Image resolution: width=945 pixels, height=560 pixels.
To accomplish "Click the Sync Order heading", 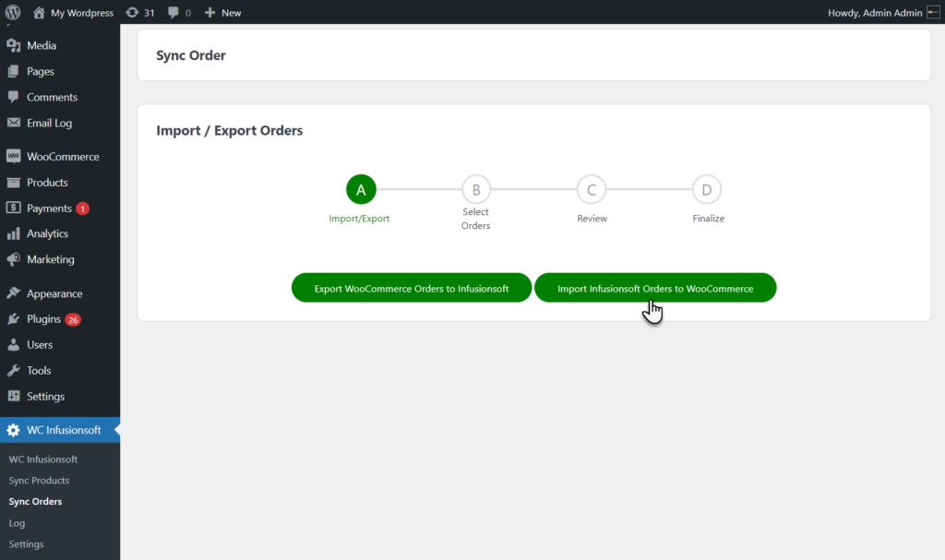I will [x=190, y=55].
